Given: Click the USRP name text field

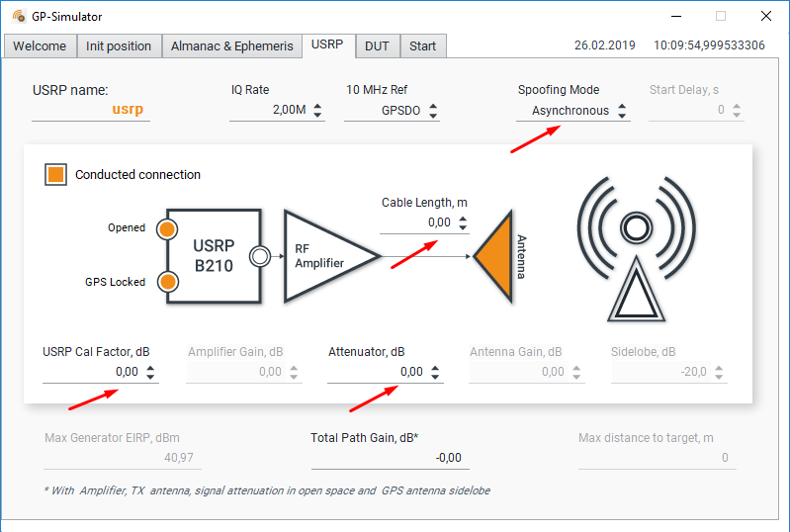Looking at the screenshot, I should click(x=91, y=111).
